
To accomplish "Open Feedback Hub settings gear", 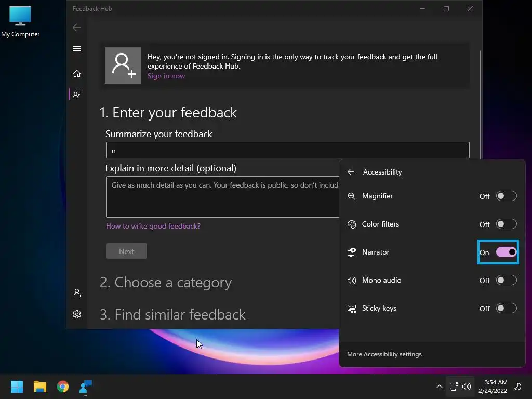I will [x=77, y=314].
